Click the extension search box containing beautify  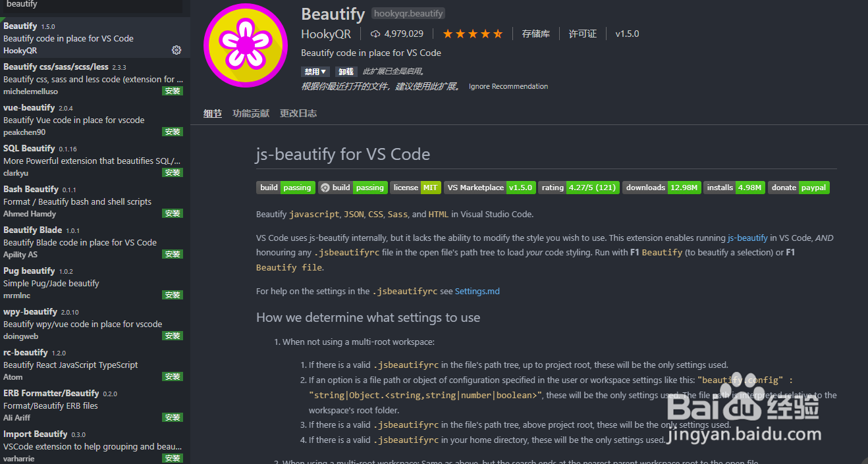(x=92, y=5)
